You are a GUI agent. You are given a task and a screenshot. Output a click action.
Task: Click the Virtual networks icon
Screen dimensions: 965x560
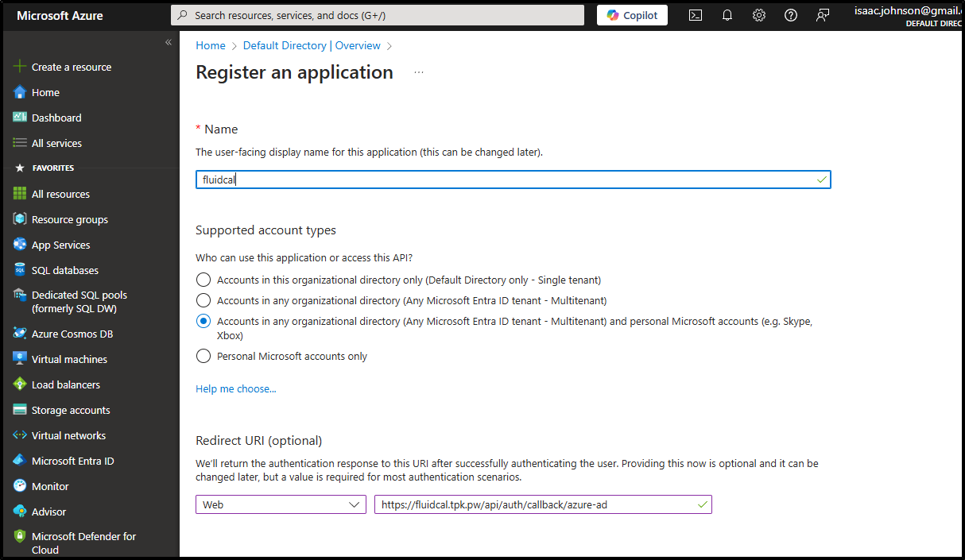pyautogui.click(x=20, y=435)
